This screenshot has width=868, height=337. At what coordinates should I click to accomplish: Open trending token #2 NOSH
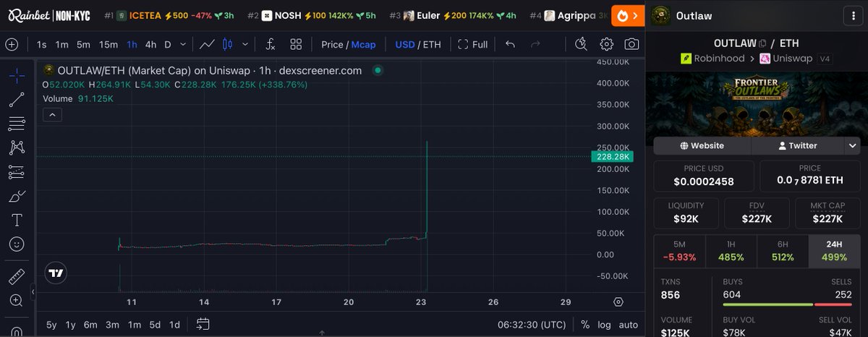point(312,15)
